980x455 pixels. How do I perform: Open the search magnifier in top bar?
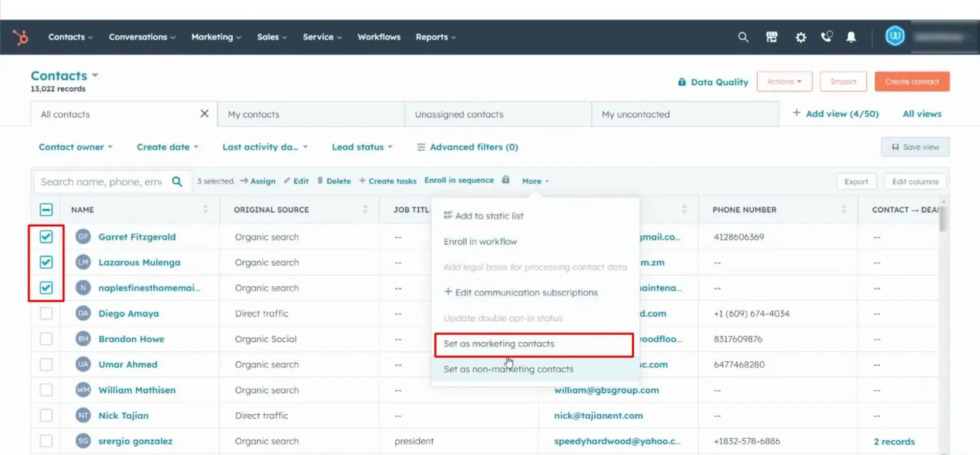[x=743, y=37]
